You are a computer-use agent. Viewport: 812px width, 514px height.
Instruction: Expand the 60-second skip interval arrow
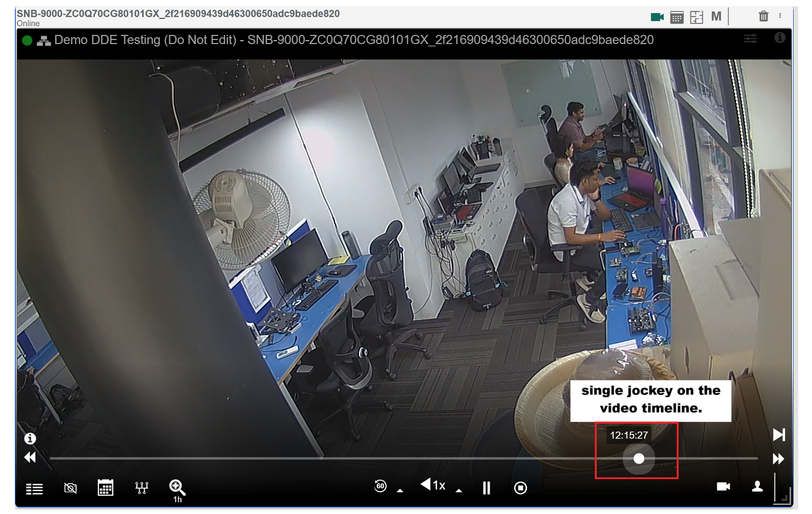(x=400, y=491)
